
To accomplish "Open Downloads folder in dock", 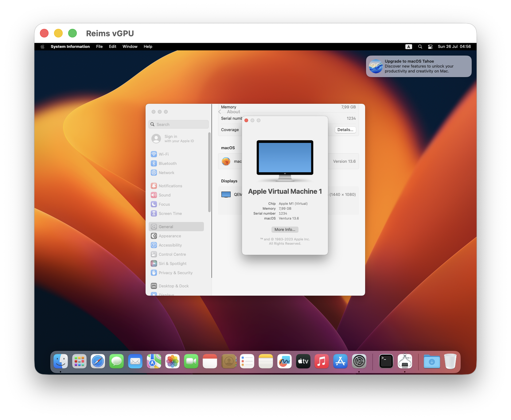I will pos(432,361).
